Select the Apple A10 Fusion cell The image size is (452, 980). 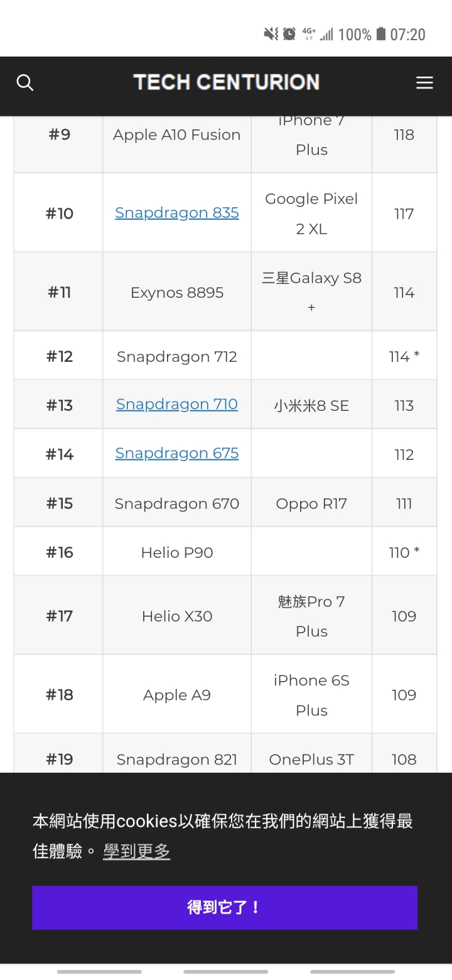[177, 134]
